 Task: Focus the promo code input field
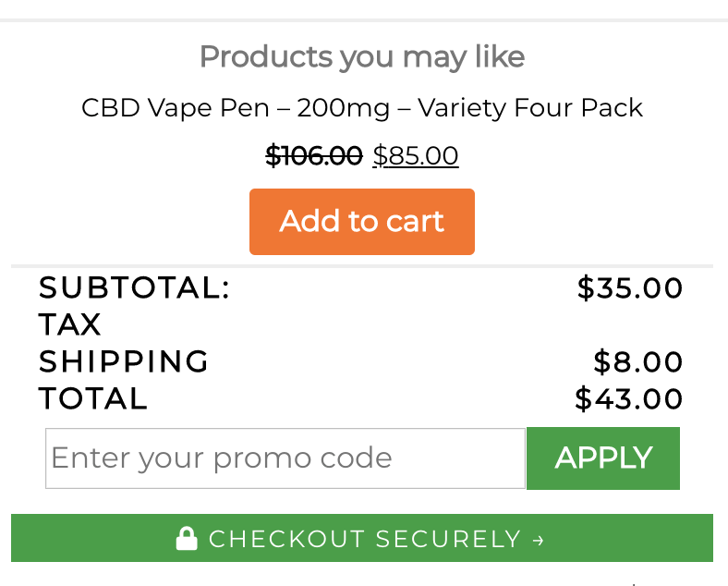pos(285,458)
